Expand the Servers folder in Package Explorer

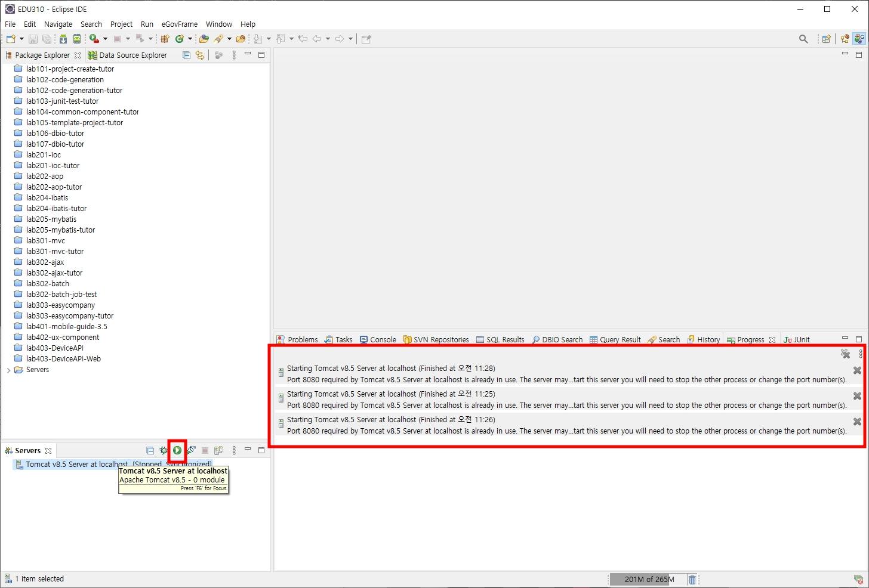tap(8, 370)
